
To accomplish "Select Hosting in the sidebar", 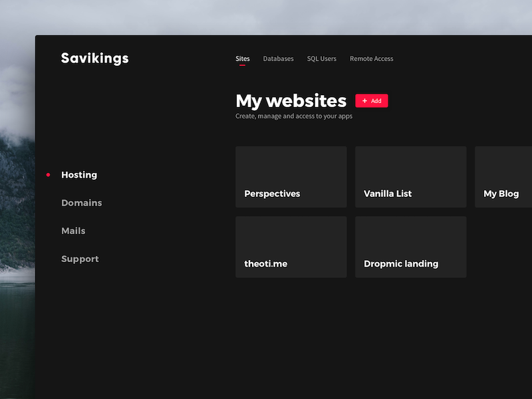I will [79, 175].
